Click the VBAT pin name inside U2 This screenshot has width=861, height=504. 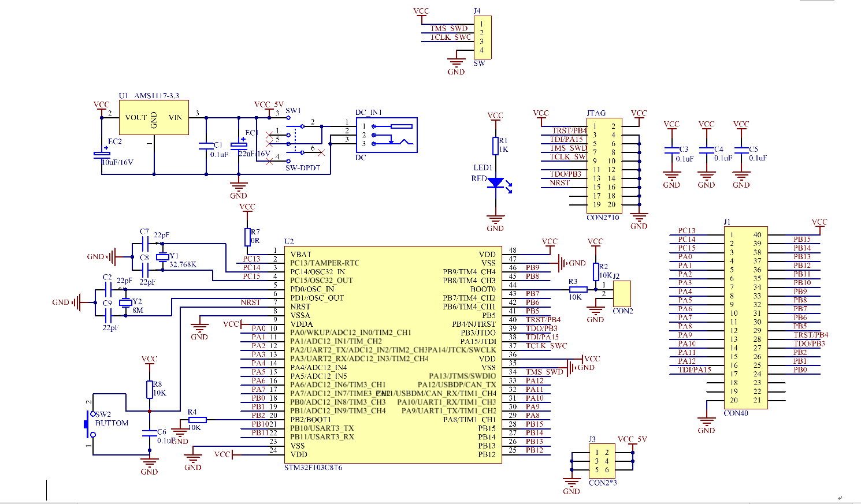coord(300,254)
